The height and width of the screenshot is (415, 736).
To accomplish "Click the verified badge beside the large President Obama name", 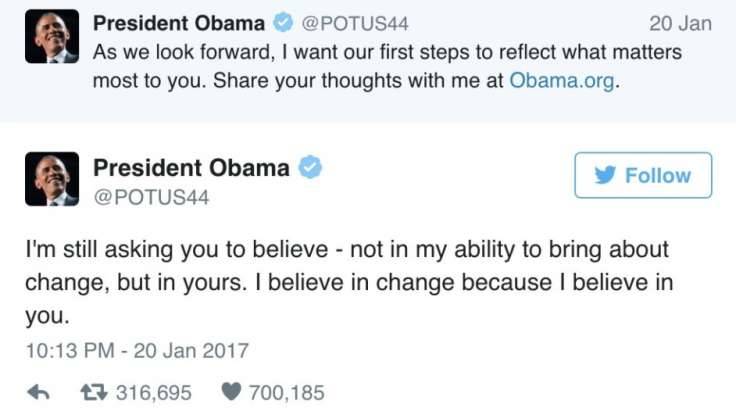I will coord(310,168).
